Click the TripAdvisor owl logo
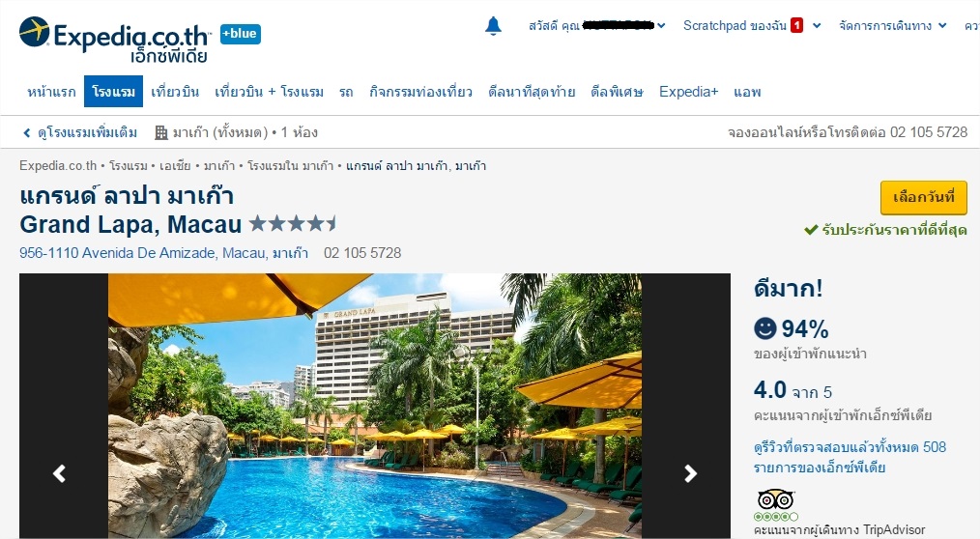The width and height of the screenshot is (980, 539). click(776, 499)
